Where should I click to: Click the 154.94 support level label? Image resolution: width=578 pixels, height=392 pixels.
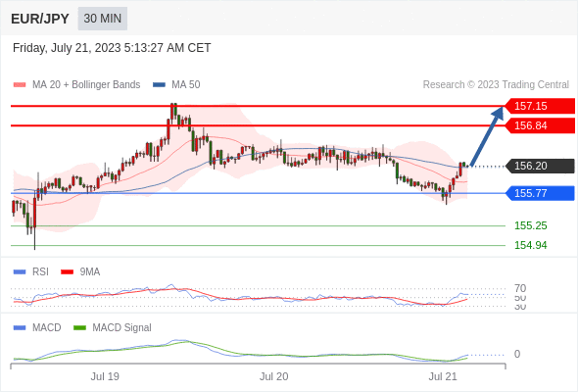pyautogui.click(x=530, y=245)
